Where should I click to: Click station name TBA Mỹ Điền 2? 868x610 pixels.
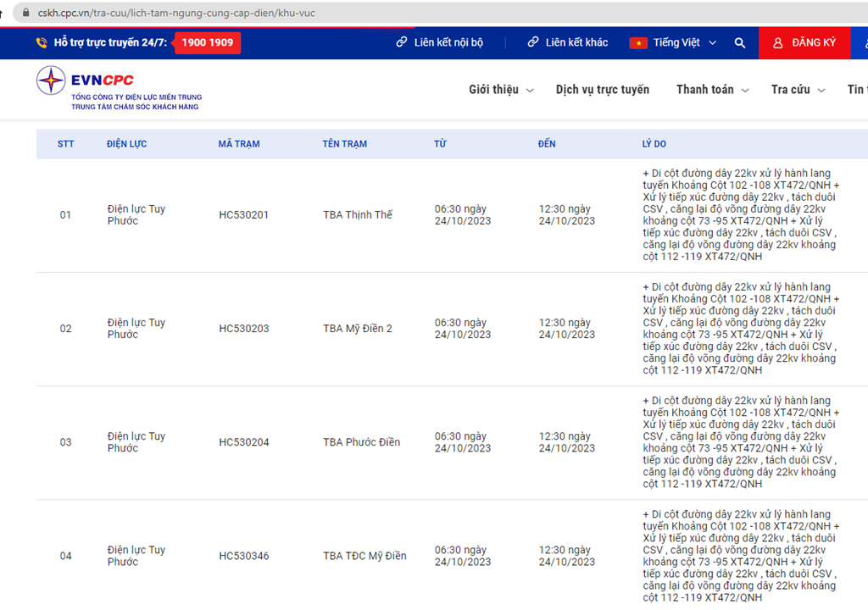358,328
